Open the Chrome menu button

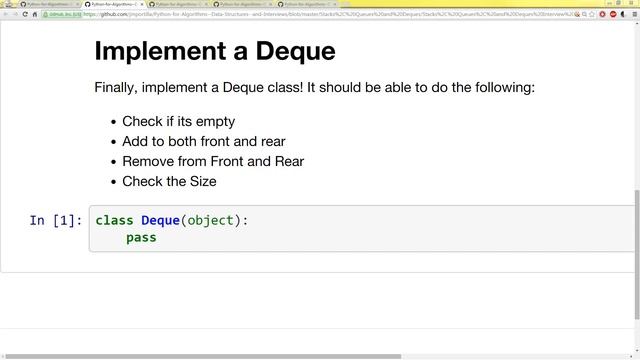tap(635, 14)
